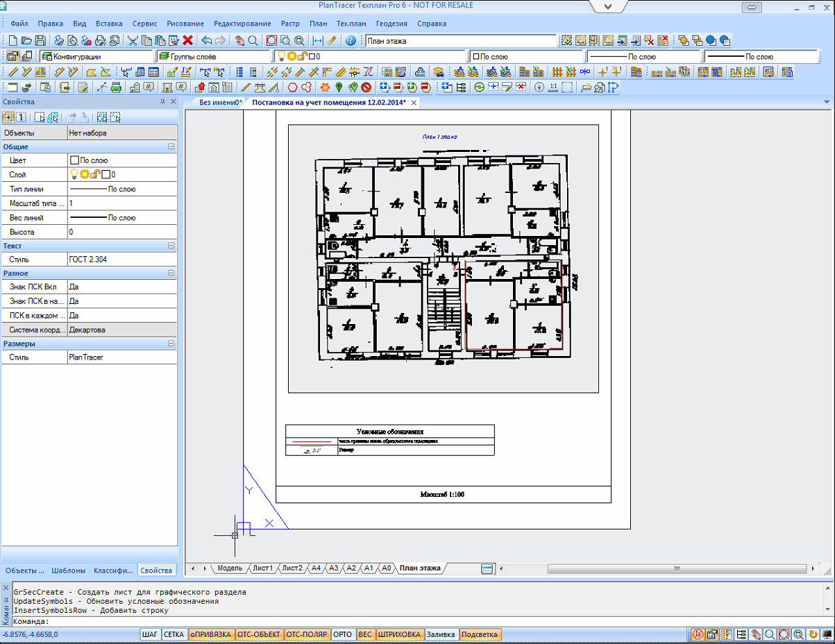The image size is (835, 644).
Task: Select the red hexagon polygon icon
Action: [x=293, y=87]
